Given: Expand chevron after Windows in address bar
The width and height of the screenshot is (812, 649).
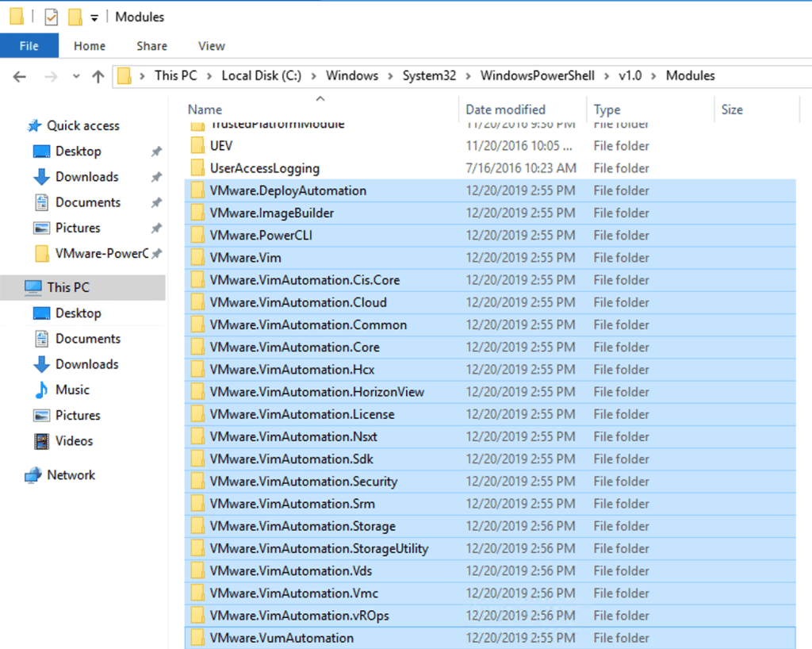Looking at the screenshot, I should [390, 76].
